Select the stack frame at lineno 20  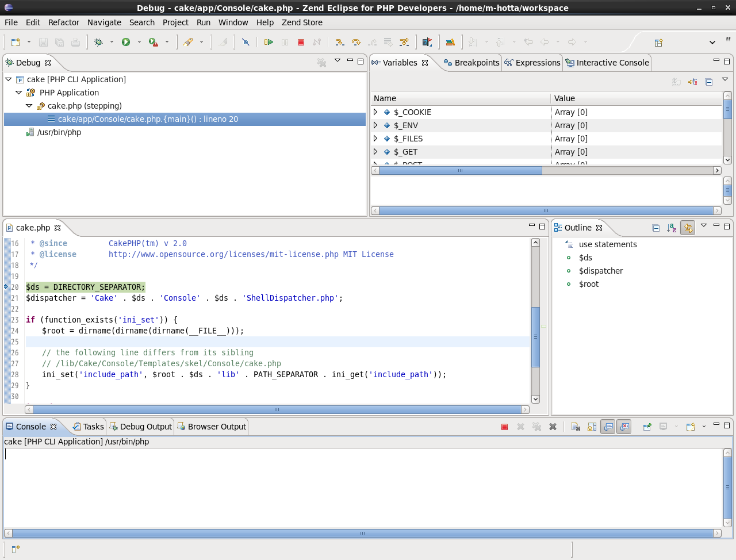pos(185,119)
